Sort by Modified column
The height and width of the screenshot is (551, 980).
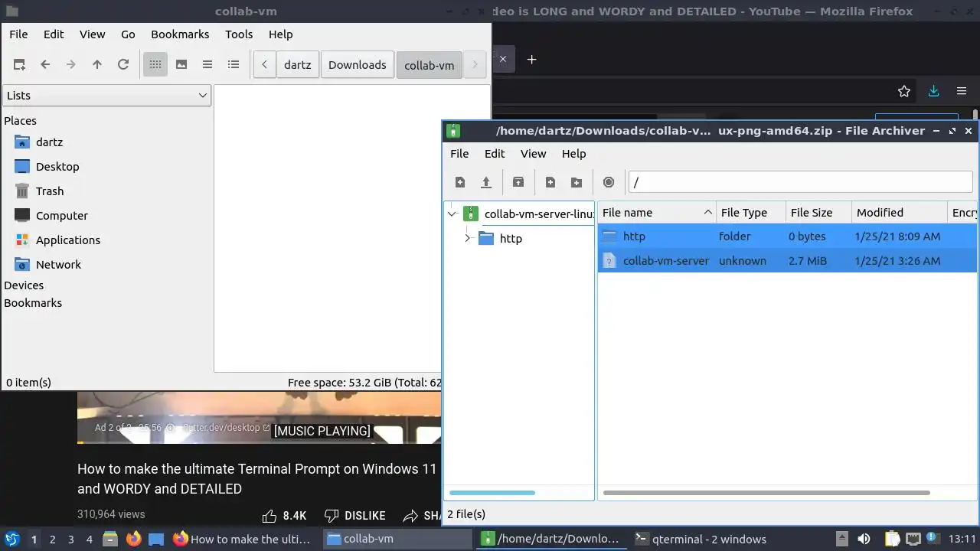(x=900, y=213)
